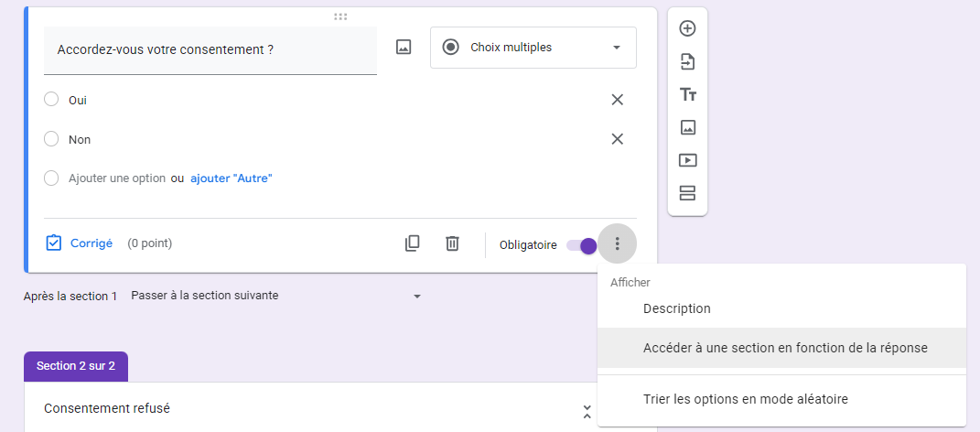Toggle the Obligatoire switch off
This screenshot has height=432, width=980.
pos(582,245)
